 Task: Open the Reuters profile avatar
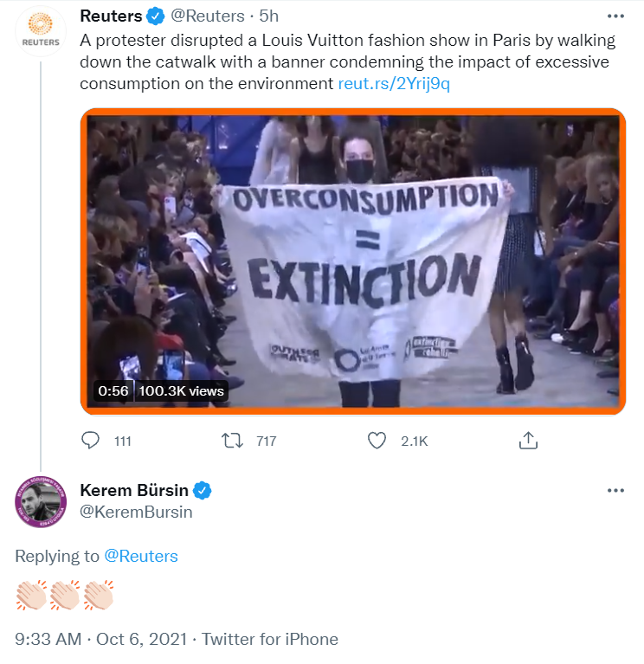[41, 31]
